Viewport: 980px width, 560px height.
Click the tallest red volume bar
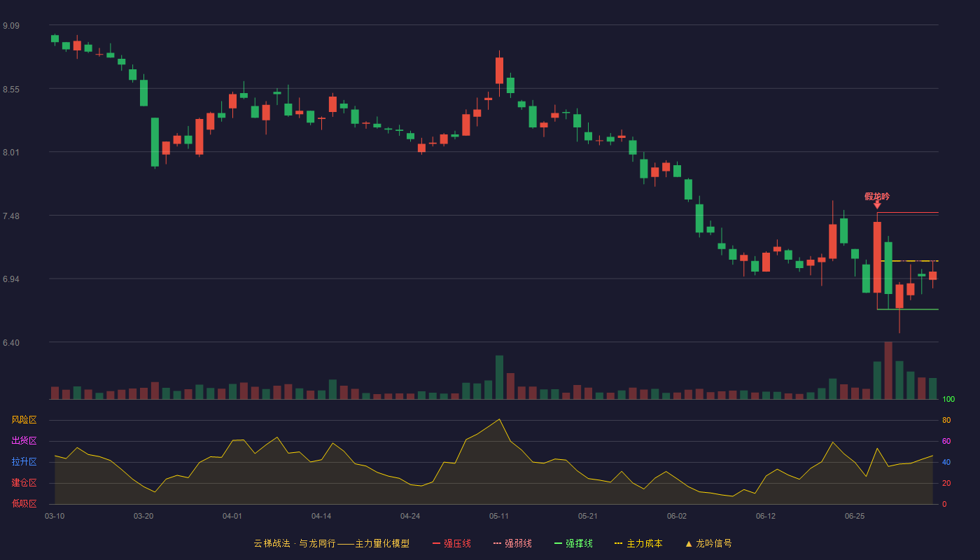click(x=888, y=370)
